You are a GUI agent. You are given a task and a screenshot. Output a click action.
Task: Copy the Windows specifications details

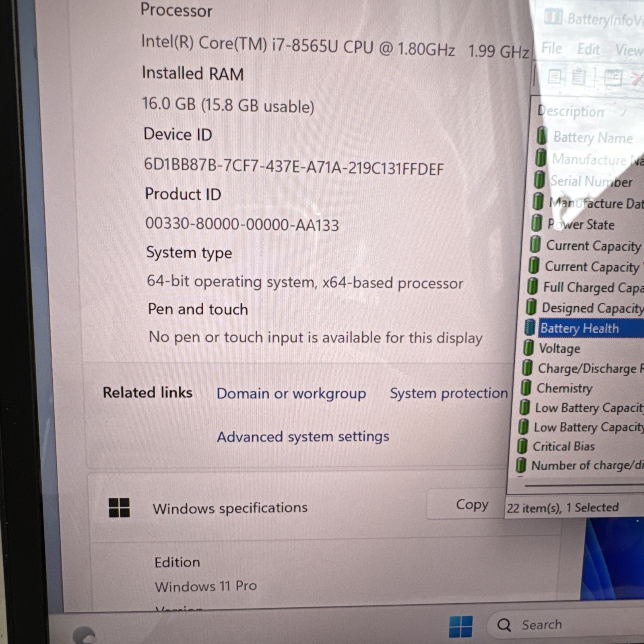coord(472,505)
